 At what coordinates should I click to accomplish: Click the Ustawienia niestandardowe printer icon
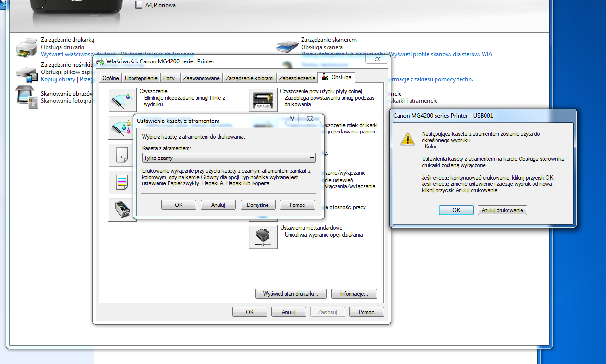(263, 237)
